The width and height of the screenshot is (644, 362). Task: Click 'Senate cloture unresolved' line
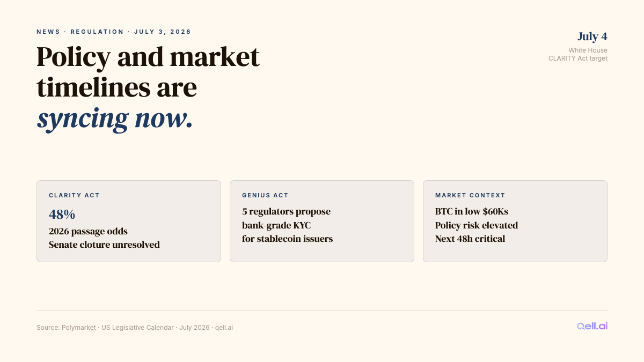(x=104, y=245)
